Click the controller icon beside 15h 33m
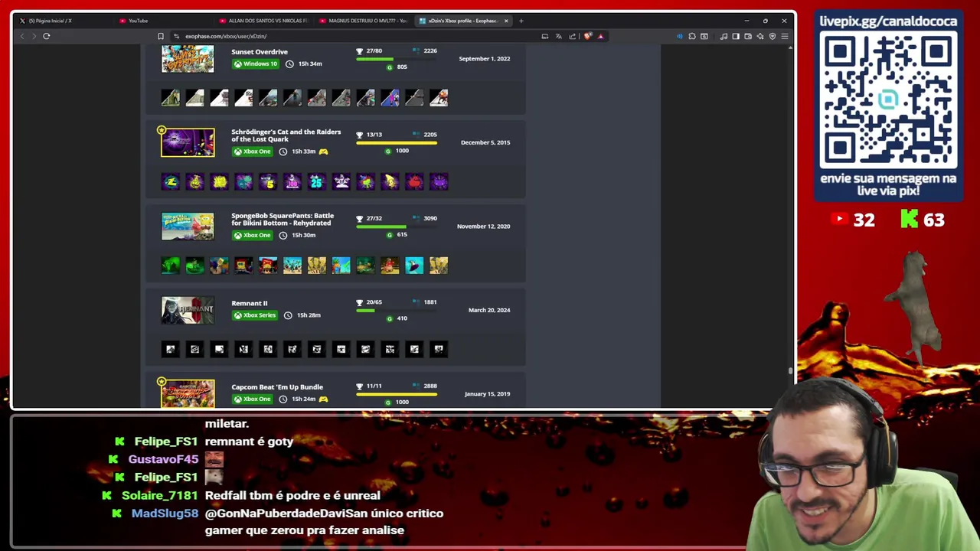980x551 pixels. [x=323, y=152]
